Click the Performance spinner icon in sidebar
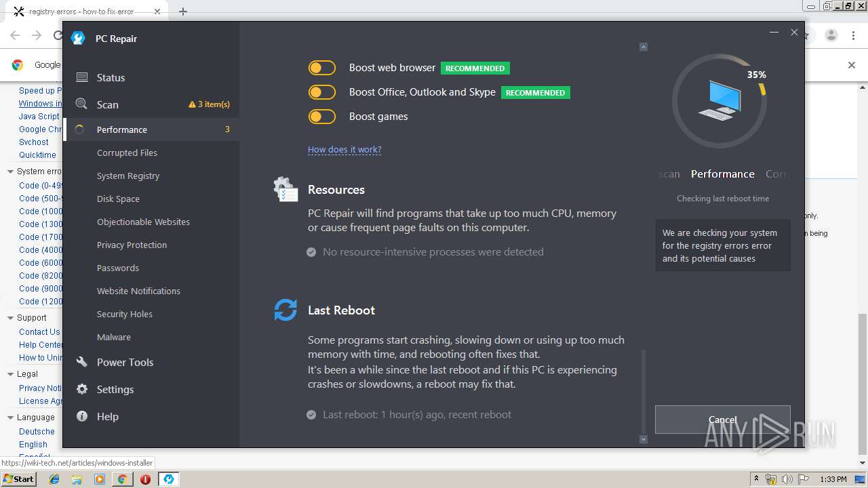 click(x=79, y=129)
